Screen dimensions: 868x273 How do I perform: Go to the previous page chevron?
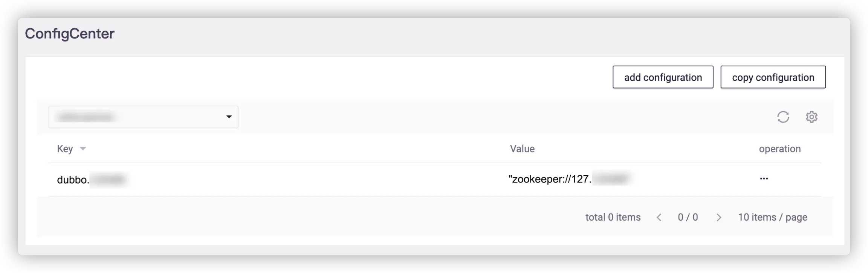click(x=659, y=218)
